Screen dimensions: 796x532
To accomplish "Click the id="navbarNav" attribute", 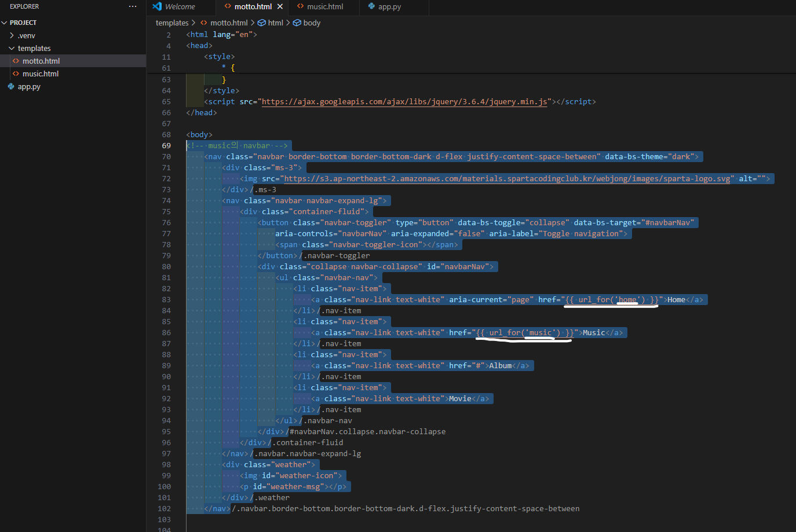I will pyautogui.click(x=458, y=267).
